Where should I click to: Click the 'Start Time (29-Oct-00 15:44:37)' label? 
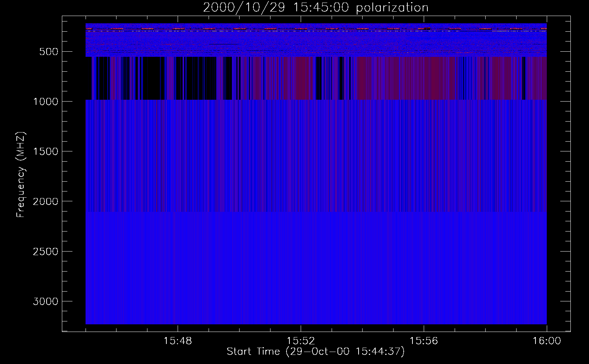coord(316,352)
